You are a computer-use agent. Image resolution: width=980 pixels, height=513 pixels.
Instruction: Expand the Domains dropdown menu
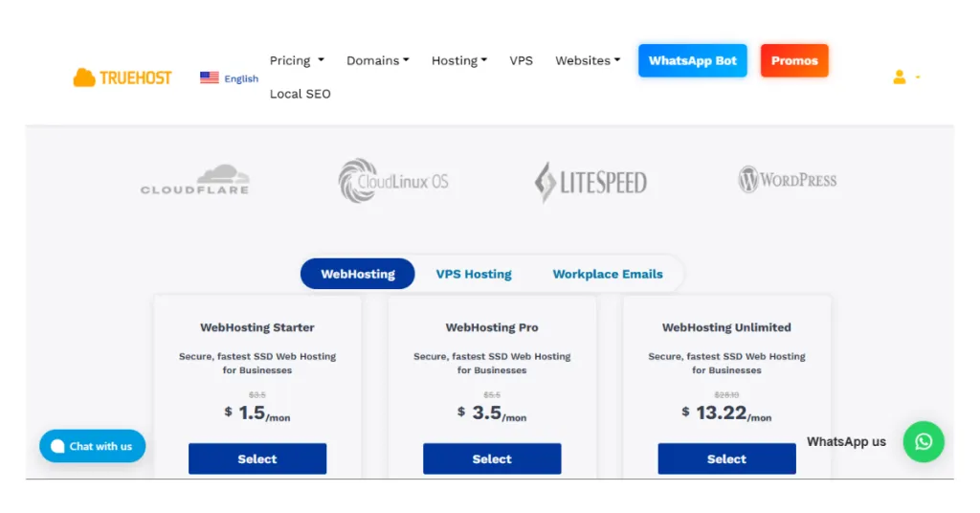(x=377, y=60)
